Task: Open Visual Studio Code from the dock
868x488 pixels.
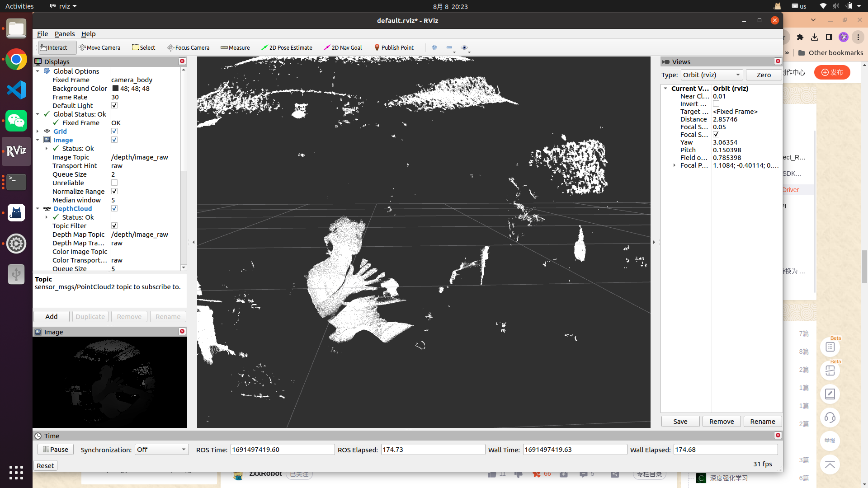Action: 16,90
